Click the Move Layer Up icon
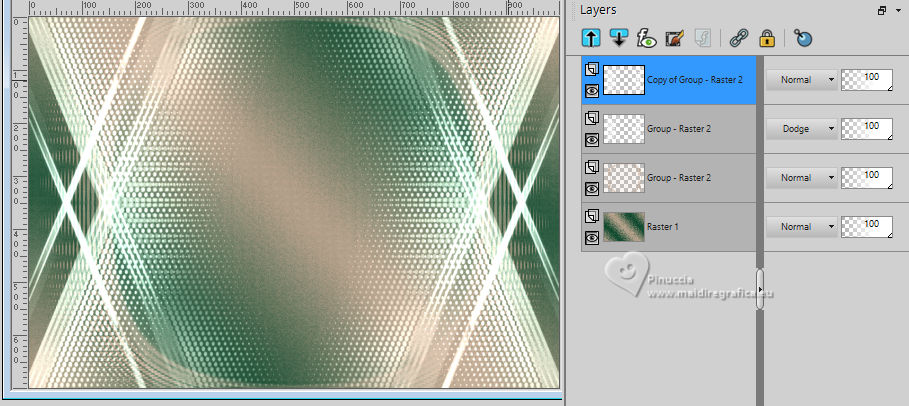This screenshot has height=406, width=909. click(591, 38)
